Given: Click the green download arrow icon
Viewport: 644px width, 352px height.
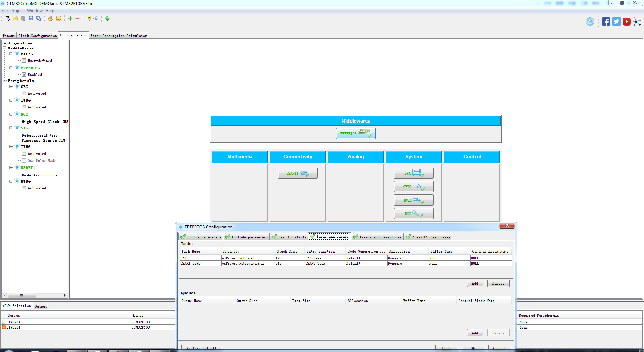Looking at the screenshot, I should 107,19.
